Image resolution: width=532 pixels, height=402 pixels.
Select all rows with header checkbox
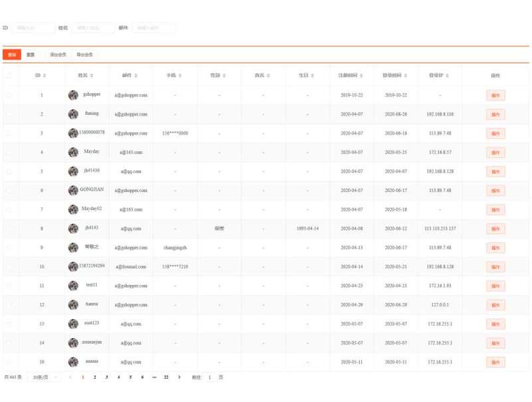coord(9,76)
